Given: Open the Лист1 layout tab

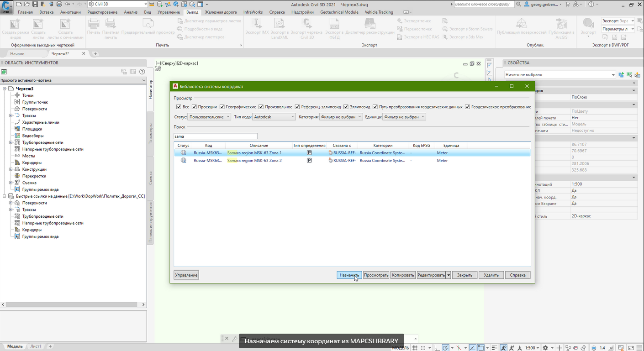Looking at the screenshot, I should [x=36, y=346].
